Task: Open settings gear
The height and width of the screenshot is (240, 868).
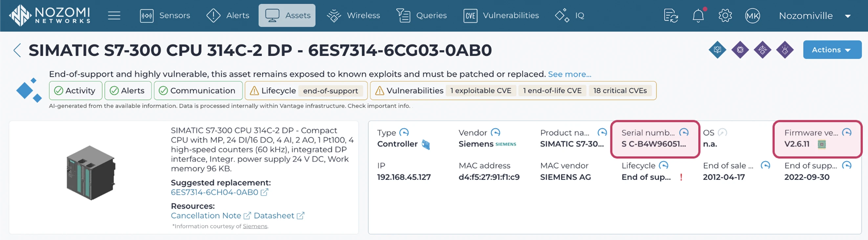Action: pos(725,15)
